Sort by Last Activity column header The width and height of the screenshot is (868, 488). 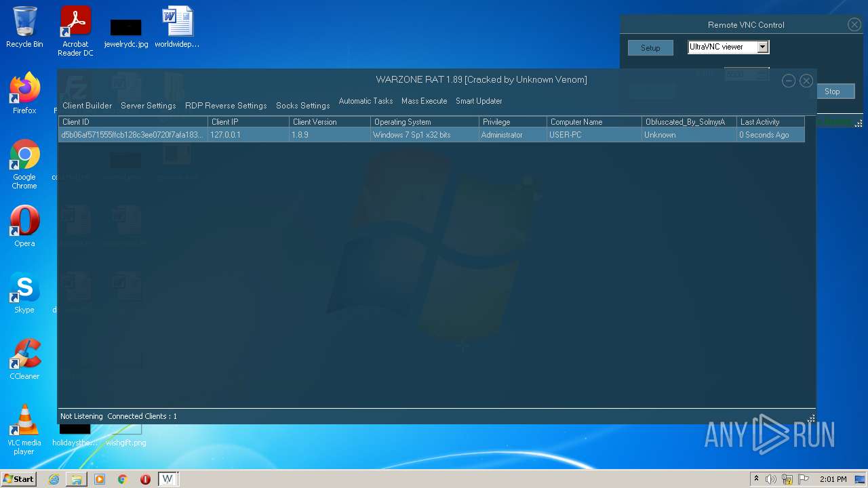(771, 122)
